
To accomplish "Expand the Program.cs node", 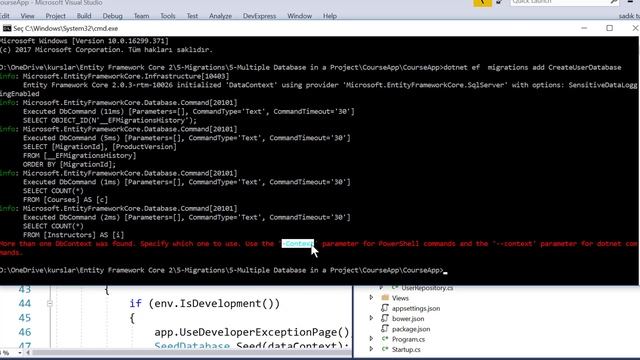I will [x=371, y=338].
